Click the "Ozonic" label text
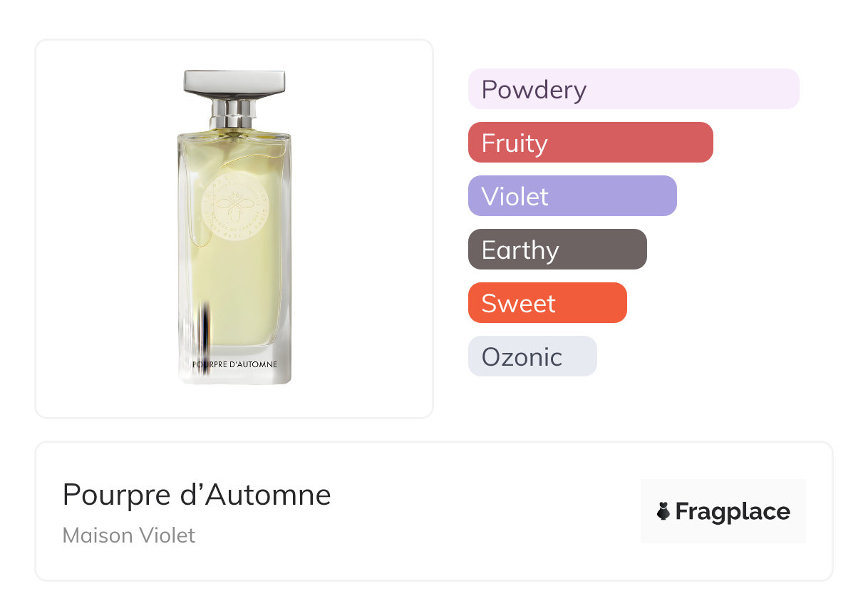Image resolution: width=868 pixels, height=616 pixels. (x=522, y=357)
